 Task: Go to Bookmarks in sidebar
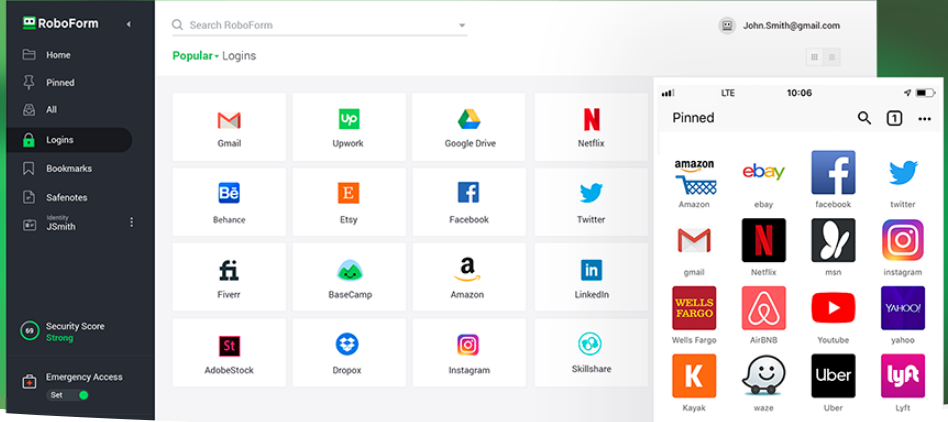[68, 168]
